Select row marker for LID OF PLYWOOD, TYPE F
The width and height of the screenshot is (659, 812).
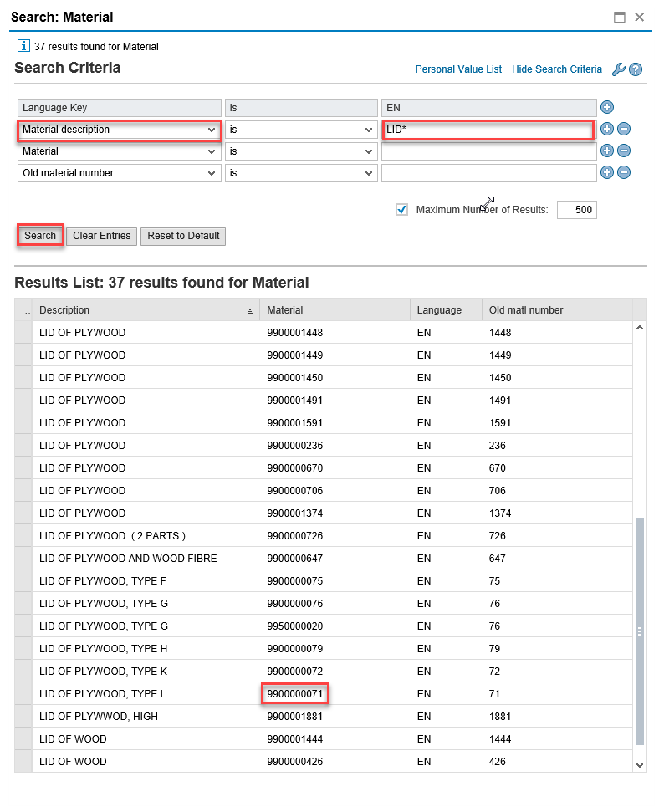tap(23, 581)
